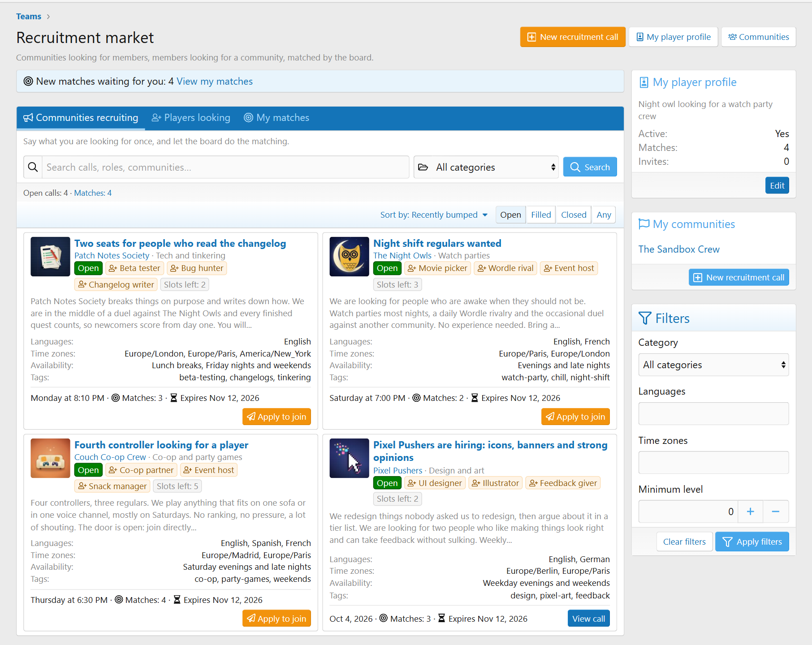The image size is (812, 645).
Task: Switch to Players looking tab
Action: pos(191,118)
